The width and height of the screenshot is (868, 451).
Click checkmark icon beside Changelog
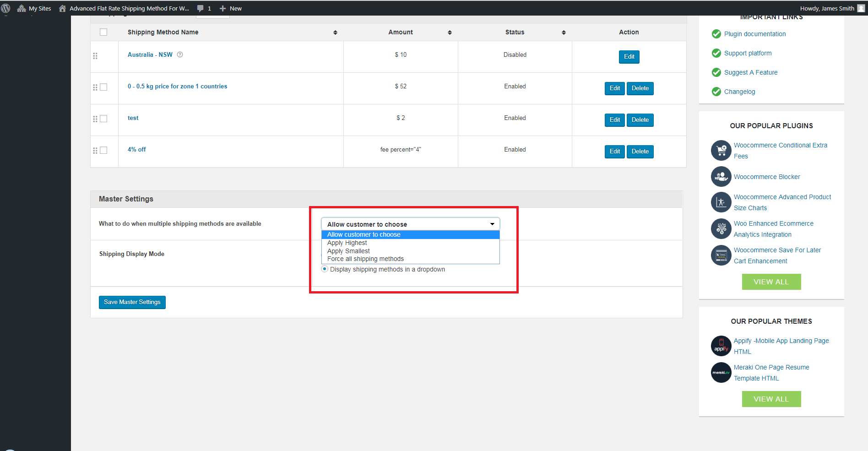pyautogui.click(x=716, y=92)
